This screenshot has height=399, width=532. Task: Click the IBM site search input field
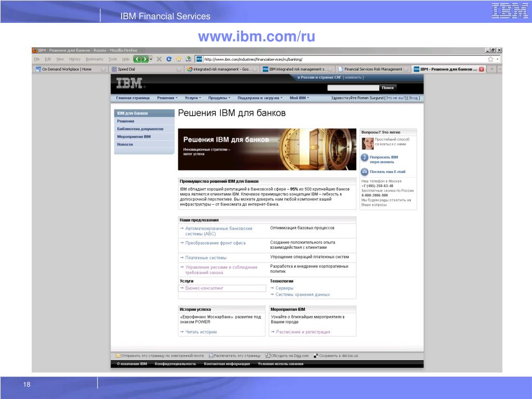[x=353, y=87]
